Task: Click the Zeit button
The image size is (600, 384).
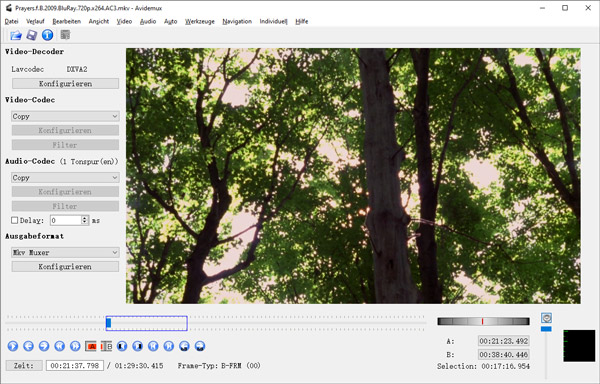Action: 24,366
